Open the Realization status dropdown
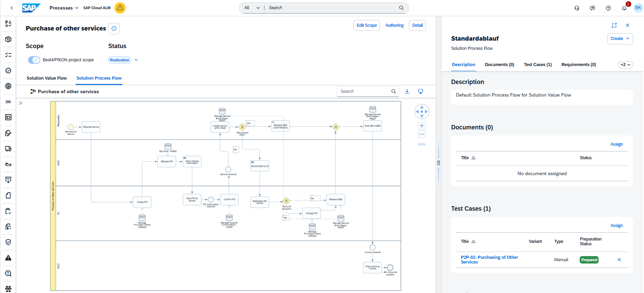This screenshot has width=644, height=293. click(x=136, y=60)
